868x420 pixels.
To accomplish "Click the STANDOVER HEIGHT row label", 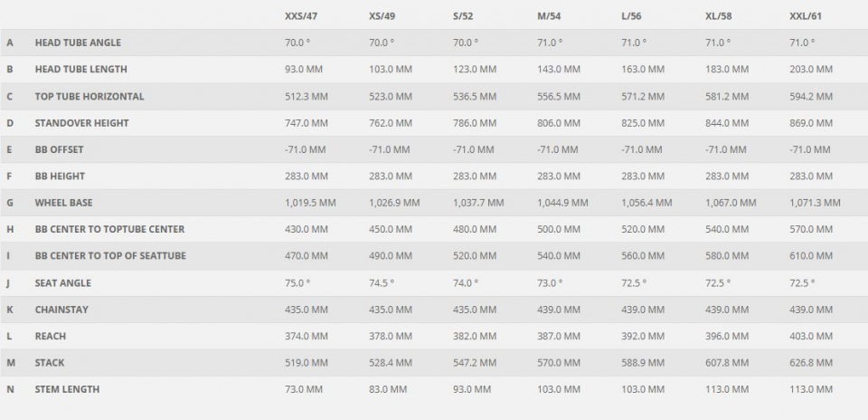I will (81, 123).
